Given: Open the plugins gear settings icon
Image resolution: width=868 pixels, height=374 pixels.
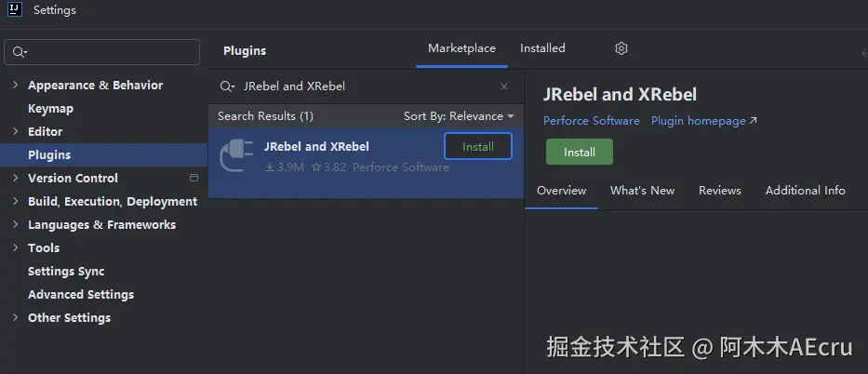Looking at the screenshot, I should click(x=621, y=48).
